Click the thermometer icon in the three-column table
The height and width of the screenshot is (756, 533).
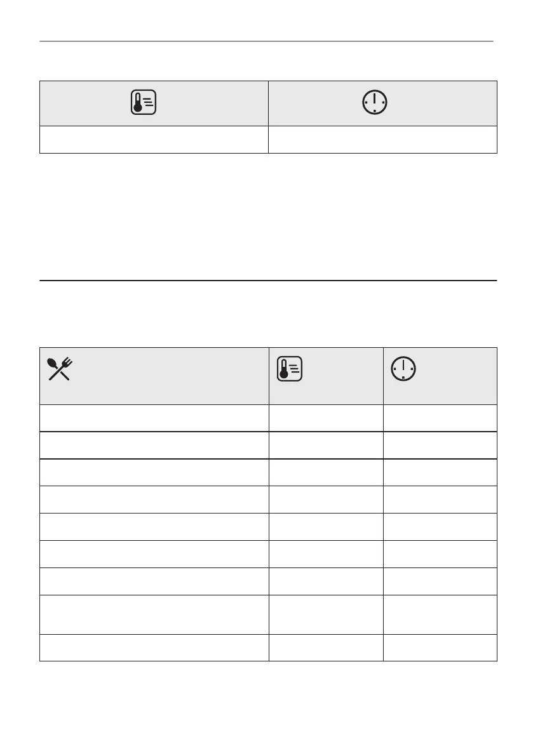(x=289, y=369)
